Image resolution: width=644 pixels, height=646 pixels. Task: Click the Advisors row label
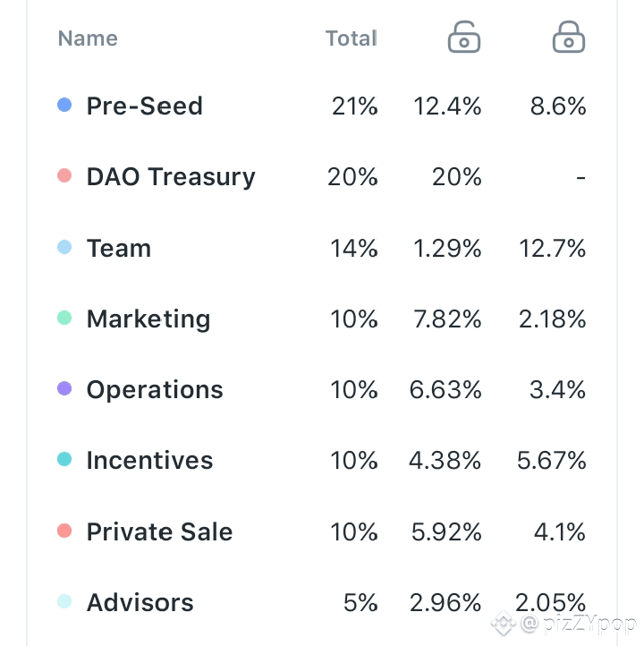coord(140,602)
